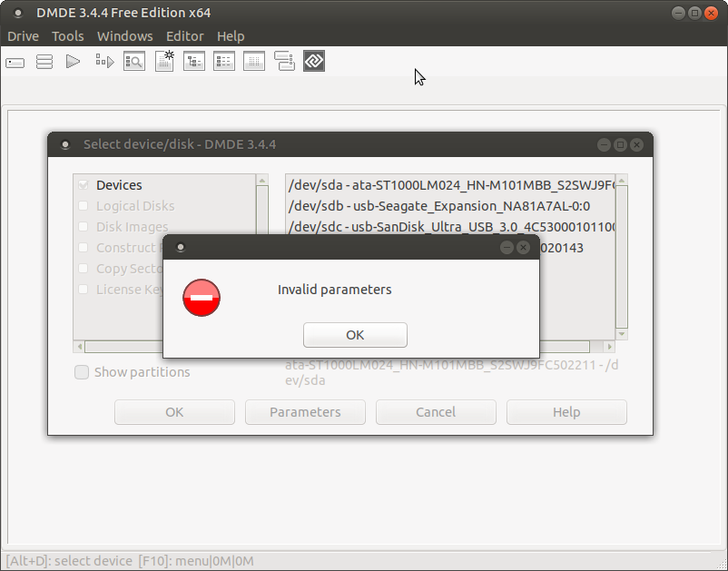Click the magnifying glass search toolbar icon
The width and height of the screenshot is (728, 571).
(134, 62)
